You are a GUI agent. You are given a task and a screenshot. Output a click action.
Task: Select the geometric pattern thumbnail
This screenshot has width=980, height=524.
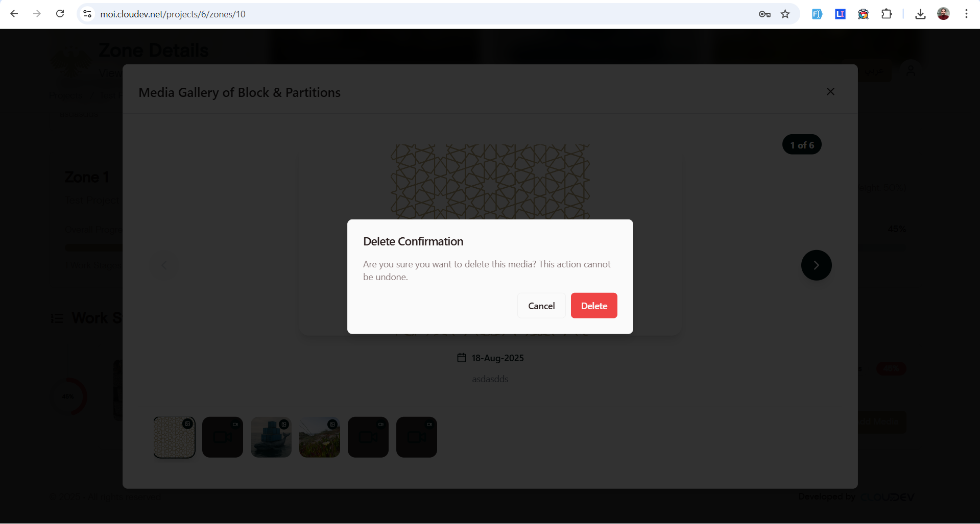click(x=174, y=437)
